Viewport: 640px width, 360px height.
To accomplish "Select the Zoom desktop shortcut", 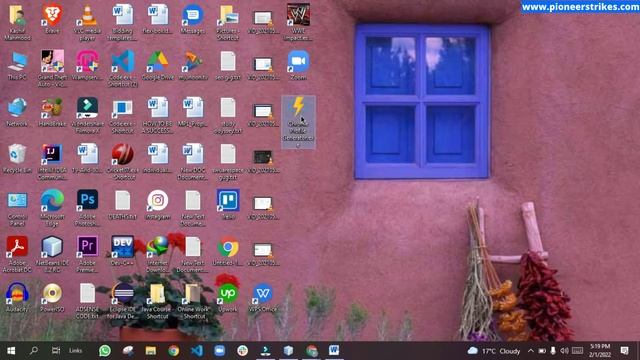I will (x=298, y=65).
